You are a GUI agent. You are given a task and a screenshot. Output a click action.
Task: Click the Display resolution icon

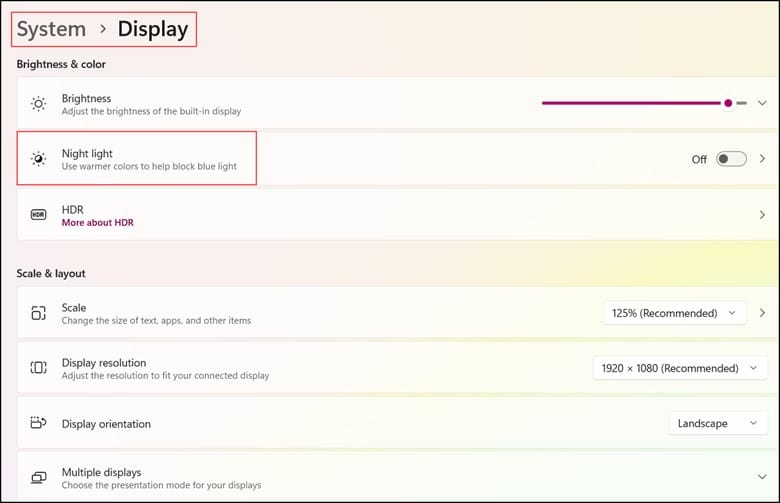click(38, 368)
